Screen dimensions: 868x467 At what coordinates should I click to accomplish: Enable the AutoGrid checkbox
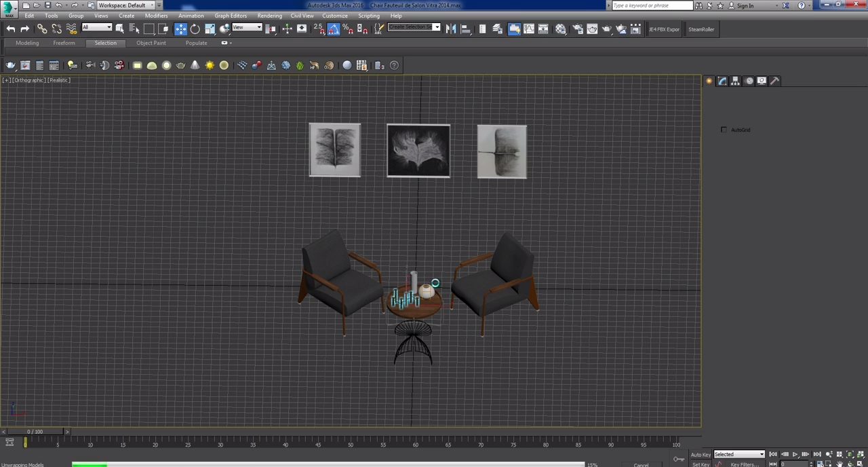[x=724, y=130]
